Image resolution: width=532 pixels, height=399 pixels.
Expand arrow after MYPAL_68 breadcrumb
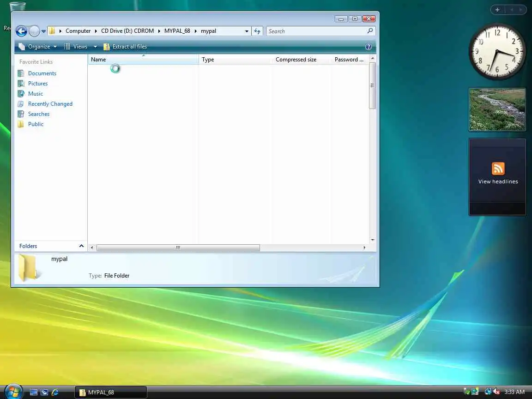pos(195,31)
